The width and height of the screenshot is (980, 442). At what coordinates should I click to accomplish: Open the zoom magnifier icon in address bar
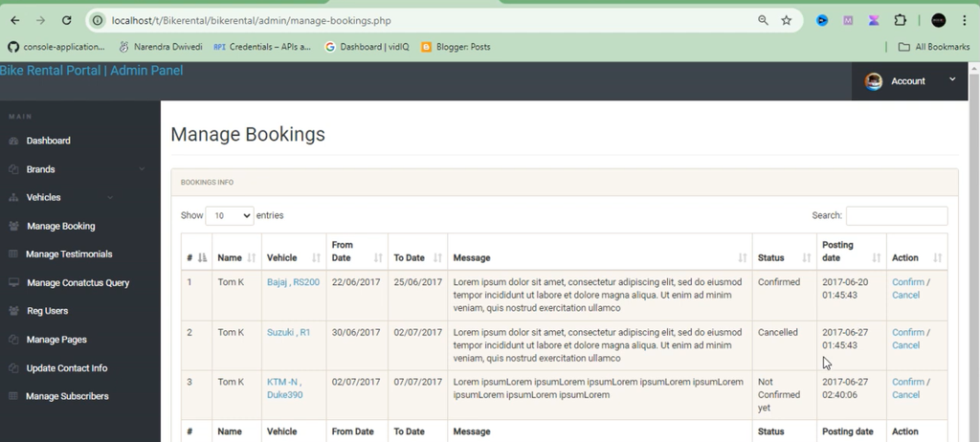tap(763, 21)
